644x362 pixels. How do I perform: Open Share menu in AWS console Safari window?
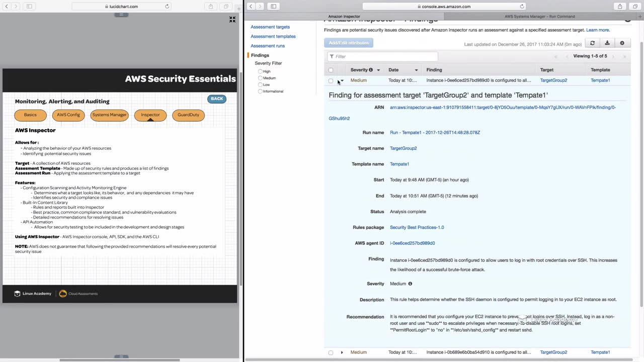click(620, 6)
